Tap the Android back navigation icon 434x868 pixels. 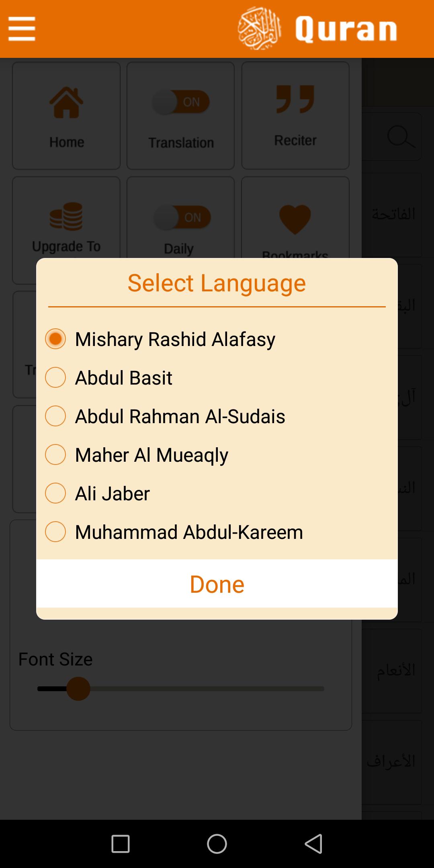(x=313, y=843)
